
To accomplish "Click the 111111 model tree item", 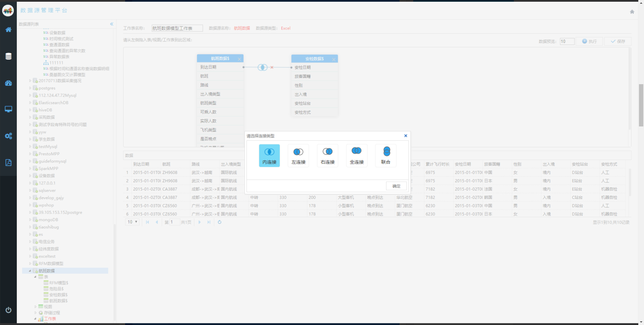I will [x=56, y=63].
